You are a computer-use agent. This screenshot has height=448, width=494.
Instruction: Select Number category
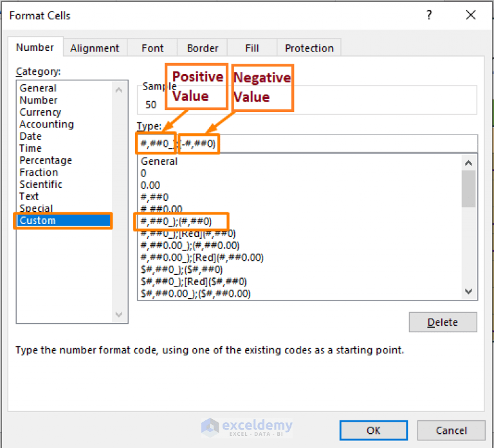(39, 100)
